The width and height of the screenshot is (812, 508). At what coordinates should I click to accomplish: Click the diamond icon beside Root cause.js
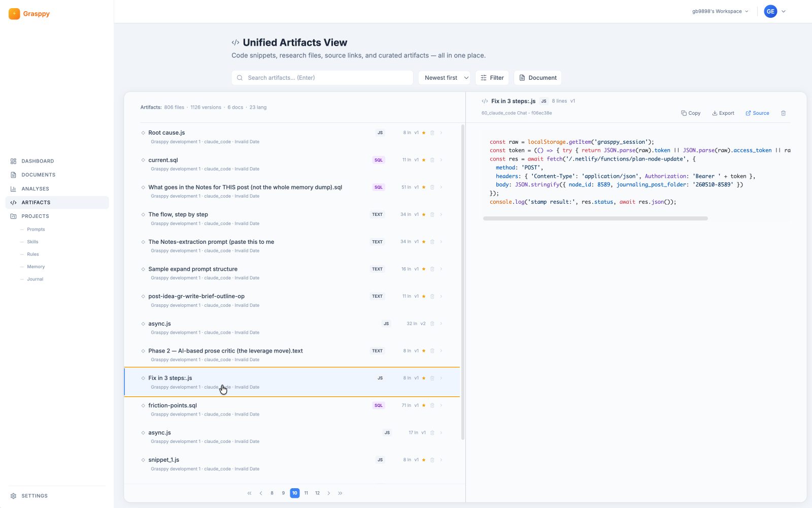pyautogui.click(x=143, y=133)
